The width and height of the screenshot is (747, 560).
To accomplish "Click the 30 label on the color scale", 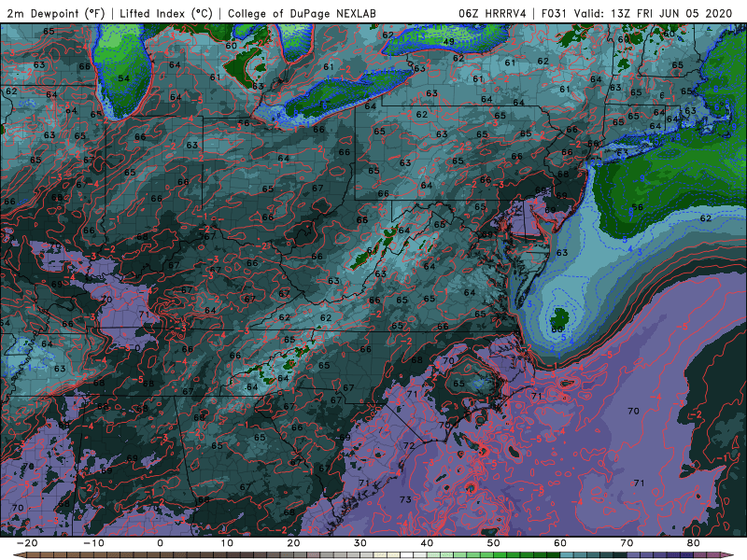I will click(x=360, y=543).
